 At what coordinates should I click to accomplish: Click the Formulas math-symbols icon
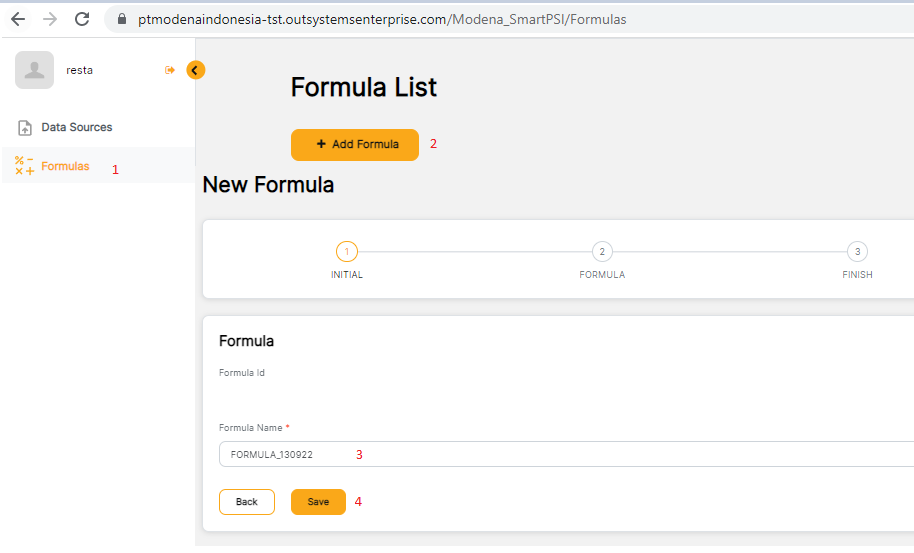click(x=25, y=166)
